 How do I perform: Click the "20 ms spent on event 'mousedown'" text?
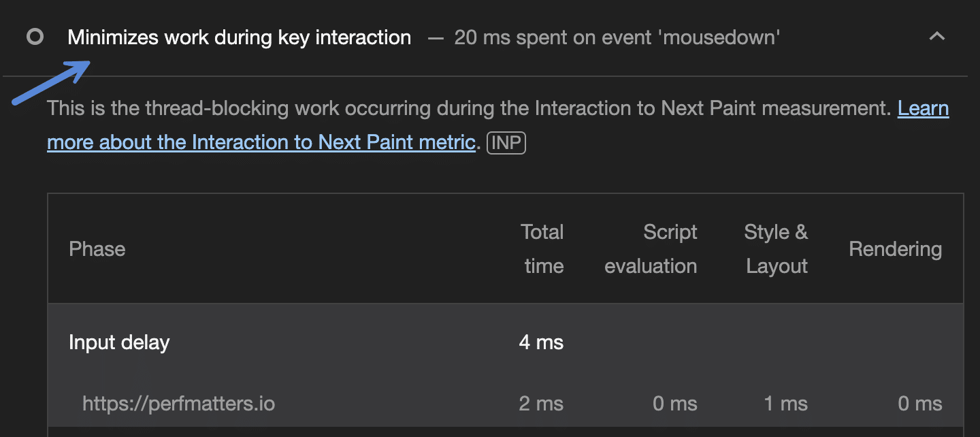[617, 37]
